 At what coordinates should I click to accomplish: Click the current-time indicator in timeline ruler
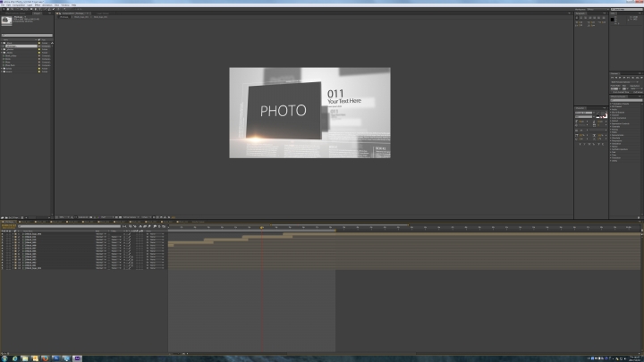261,227
